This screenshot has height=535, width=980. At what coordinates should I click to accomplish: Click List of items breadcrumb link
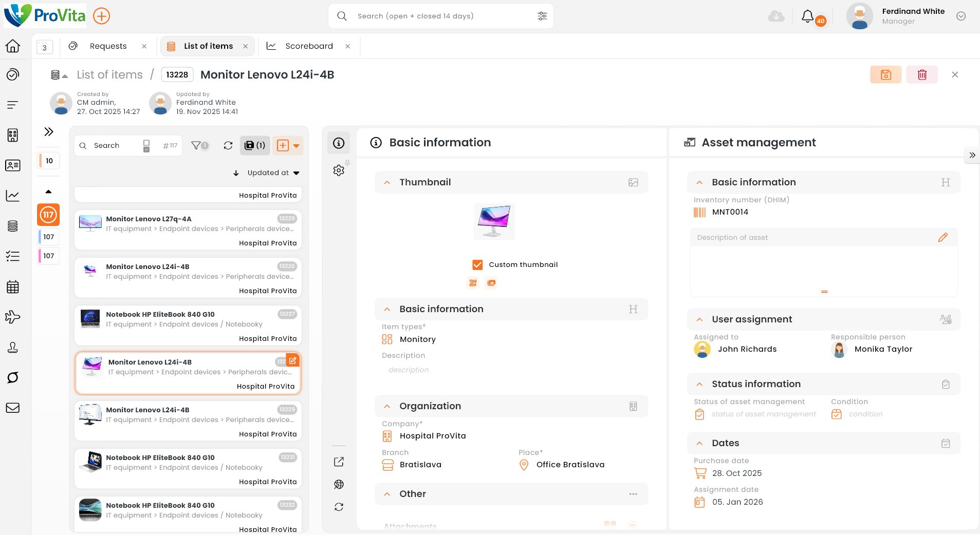(x=109, y=75)
